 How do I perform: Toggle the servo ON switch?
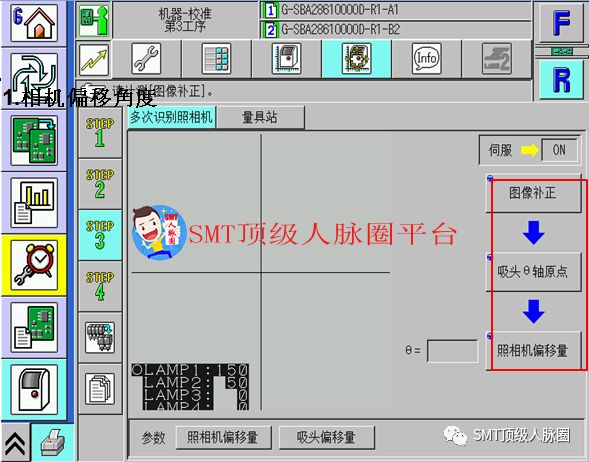pyautogui.click(x=559, y=150)
